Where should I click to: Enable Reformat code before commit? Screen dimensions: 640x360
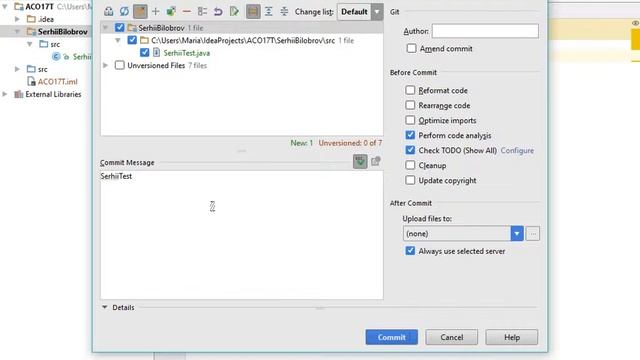click(x=410, y=90)
